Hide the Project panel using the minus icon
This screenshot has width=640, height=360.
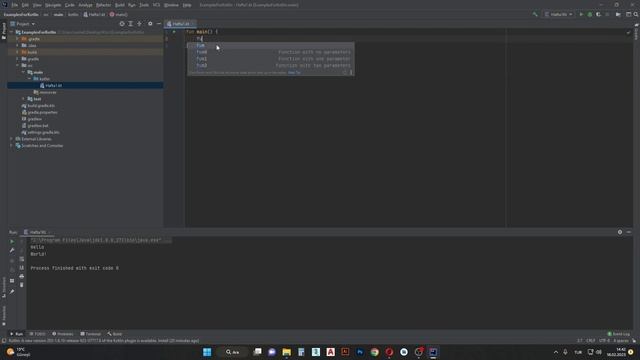[159, 24]
